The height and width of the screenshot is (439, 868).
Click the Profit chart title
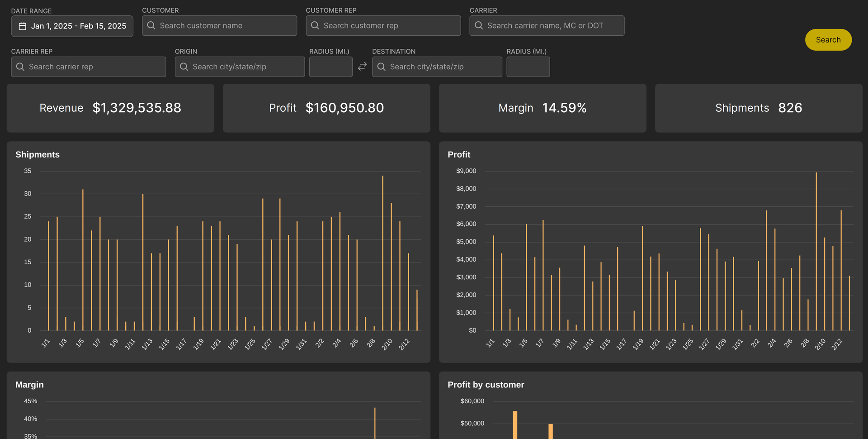pos(459,155)
